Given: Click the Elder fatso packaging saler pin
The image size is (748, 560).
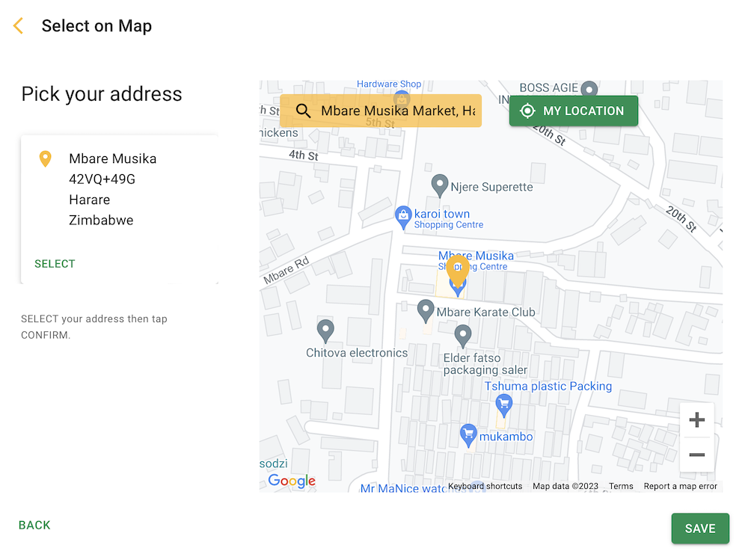Looking at the screenshot, I should pyautogui.click(x=462, y=336).
